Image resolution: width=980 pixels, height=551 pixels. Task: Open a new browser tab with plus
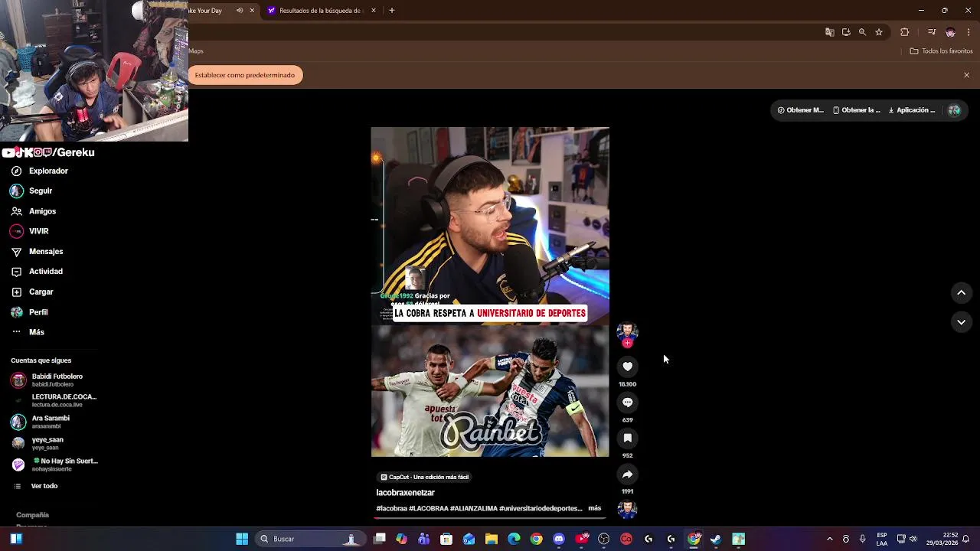click(391, 11)
